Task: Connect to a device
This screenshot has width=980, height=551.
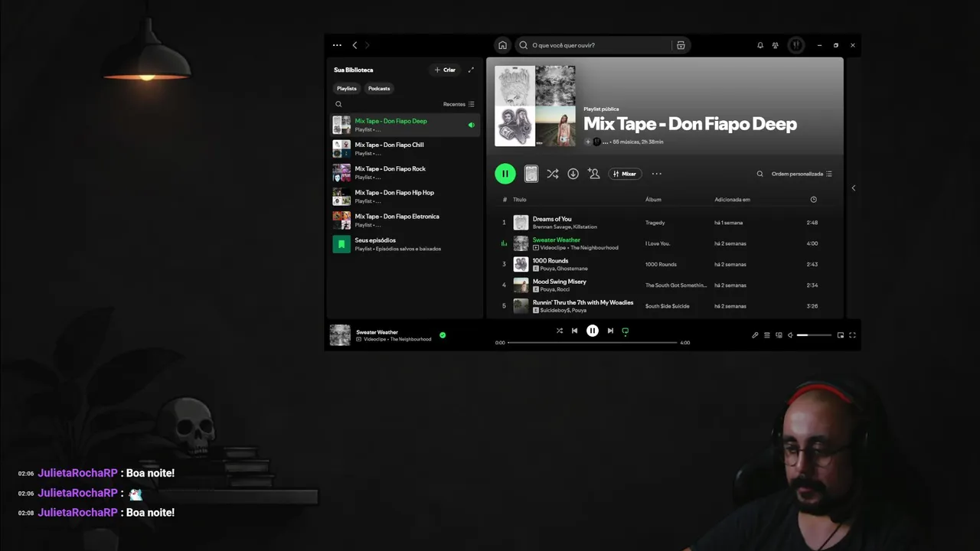Action: click(779, 335)
